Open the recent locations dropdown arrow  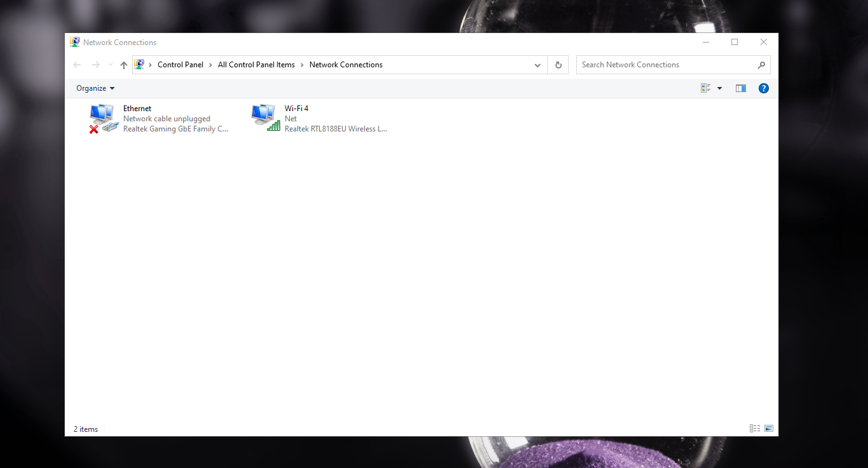point(111,65)
